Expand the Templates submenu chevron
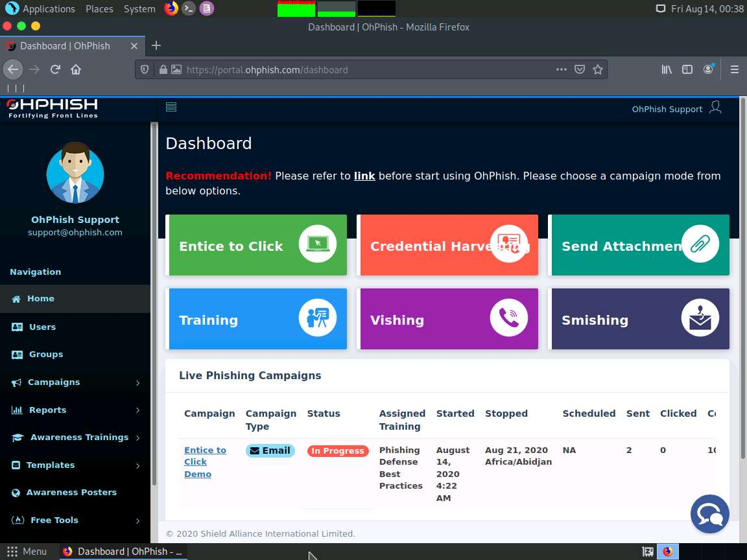This screenshot has height=560, width=747. [x=137, y=466]
